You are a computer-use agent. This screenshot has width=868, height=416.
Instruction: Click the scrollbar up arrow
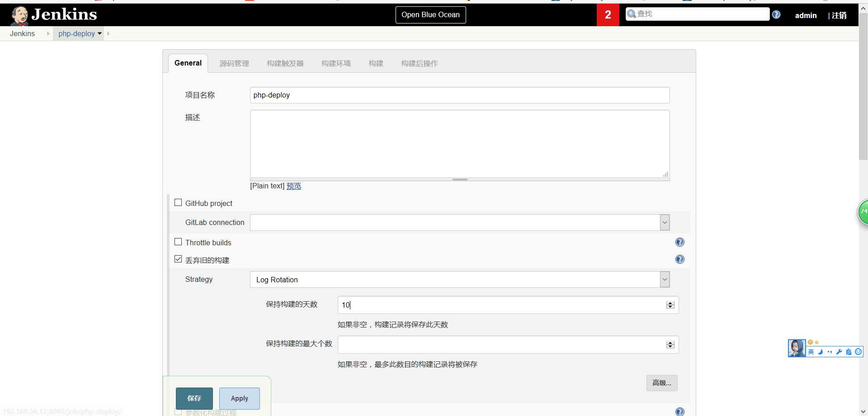tap(863, 8)
